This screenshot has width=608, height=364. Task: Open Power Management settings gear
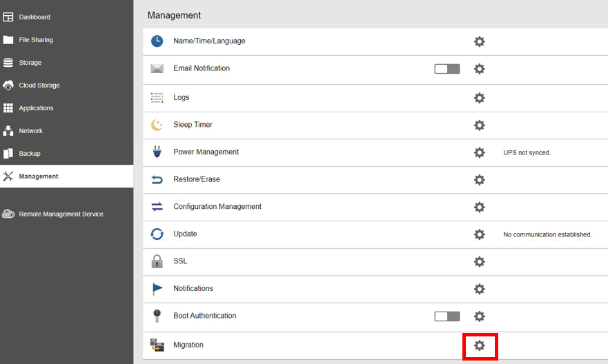(x=480, y=152)
